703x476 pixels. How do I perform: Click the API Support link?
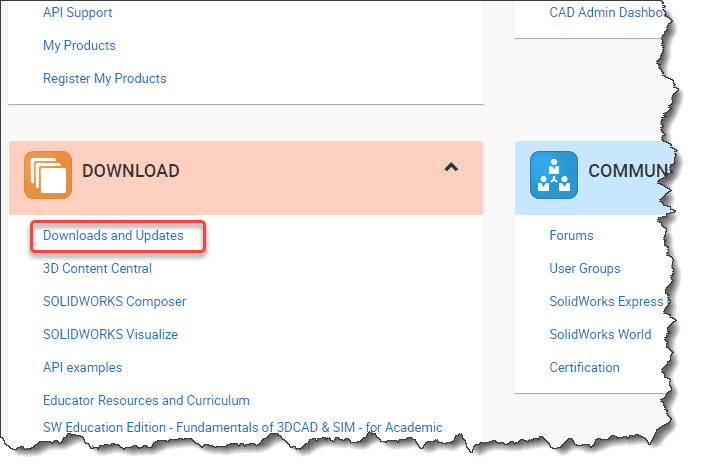[x=77, y=13]
